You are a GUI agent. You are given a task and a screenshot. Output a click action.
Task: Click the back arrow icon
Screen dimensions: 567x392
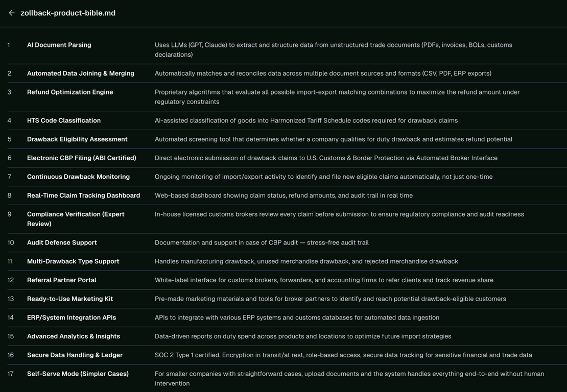click(x=12, y=13)
